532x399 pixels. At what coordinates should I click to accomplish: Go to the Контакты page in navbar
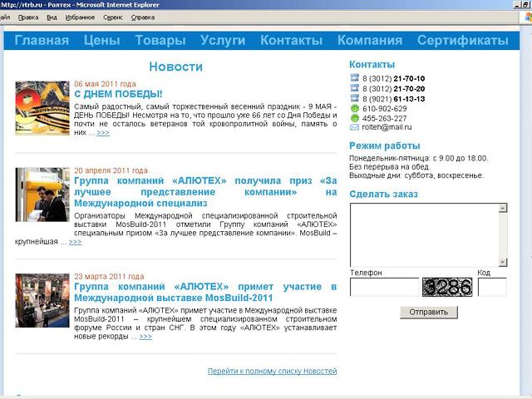click(x=291, y=41)
